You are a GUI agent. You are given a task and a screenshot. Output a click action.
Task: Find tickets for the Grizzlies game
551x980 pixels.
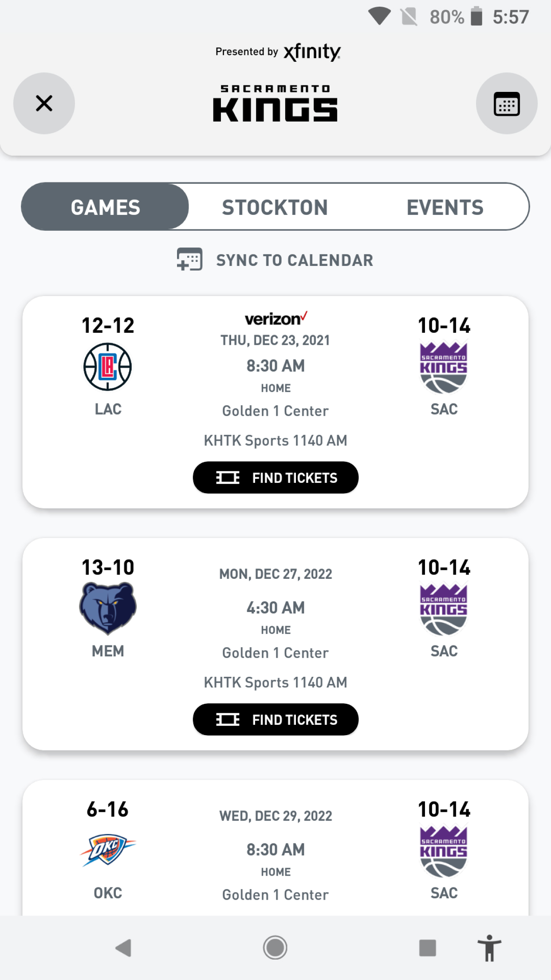[275, 719]
